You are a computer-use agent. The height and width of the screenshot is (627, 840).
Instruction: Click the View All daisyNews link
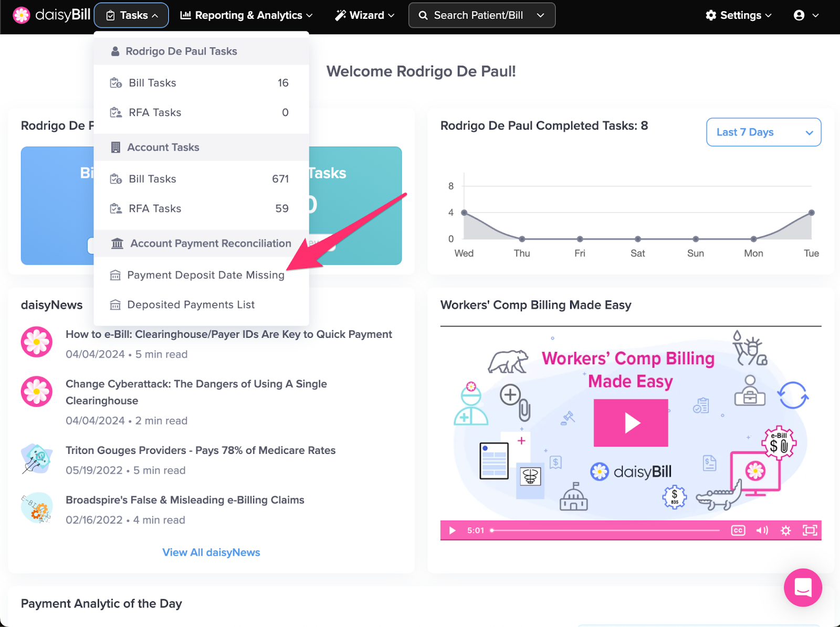tap(211, 552)
